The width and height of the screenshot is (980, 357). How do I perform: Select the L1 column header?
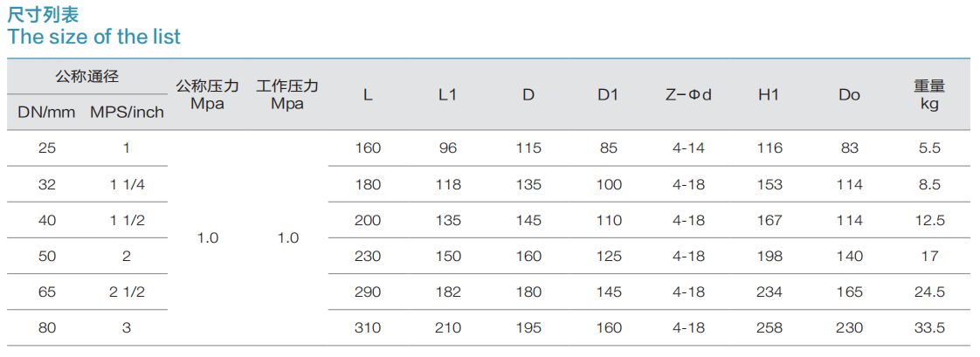click(447, 95)
